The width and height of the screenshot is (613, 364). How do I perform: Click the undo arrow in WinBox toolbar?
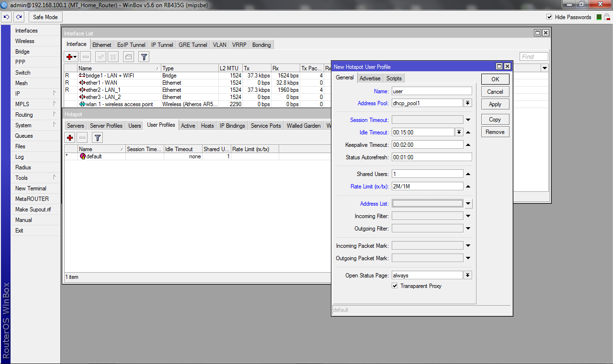pos(6,17)
